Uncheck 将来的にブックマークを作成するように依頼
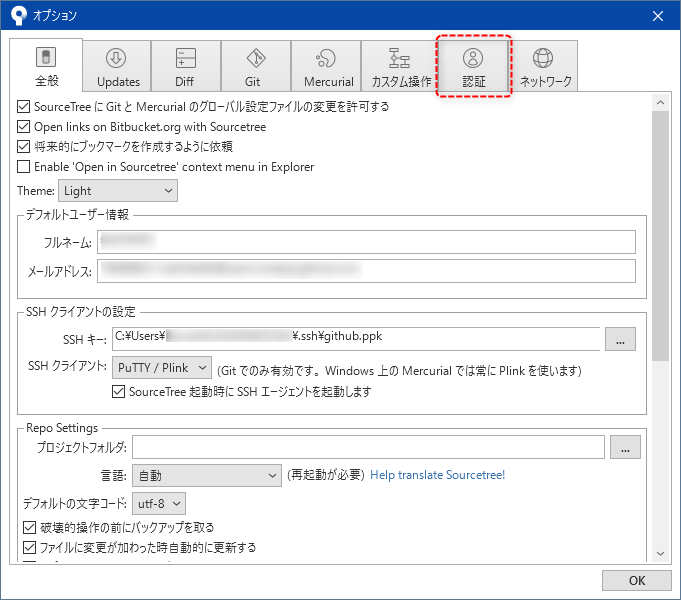Viewport: 681px width, 600px height. (23, 146)
